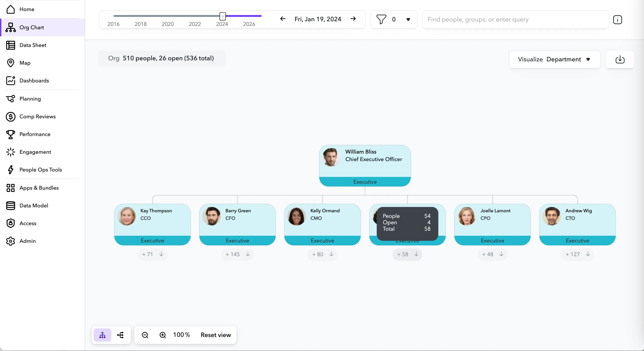Click the Home house icon
This screenshot has width=644, height=351.
click(10, 9)
